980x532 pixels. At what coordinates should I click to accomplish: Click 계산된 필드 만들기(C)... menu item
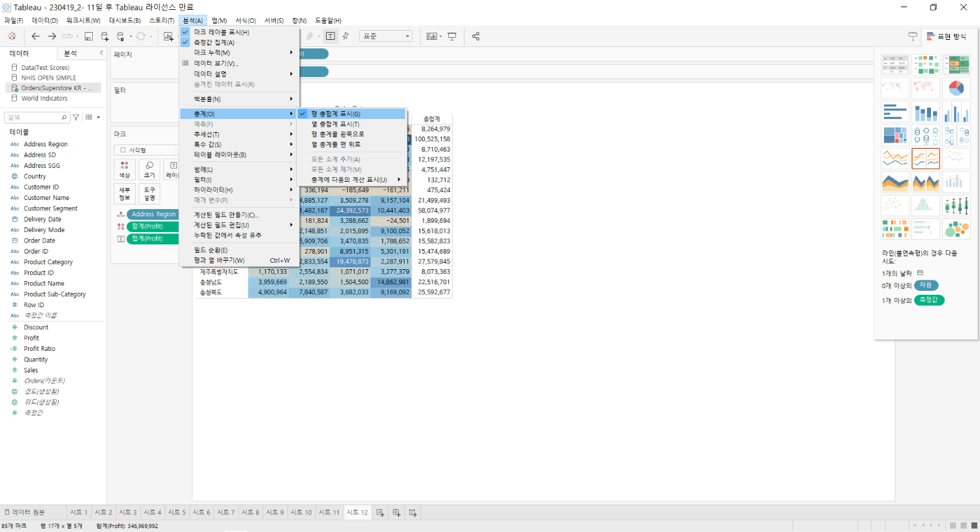[239, 215]
